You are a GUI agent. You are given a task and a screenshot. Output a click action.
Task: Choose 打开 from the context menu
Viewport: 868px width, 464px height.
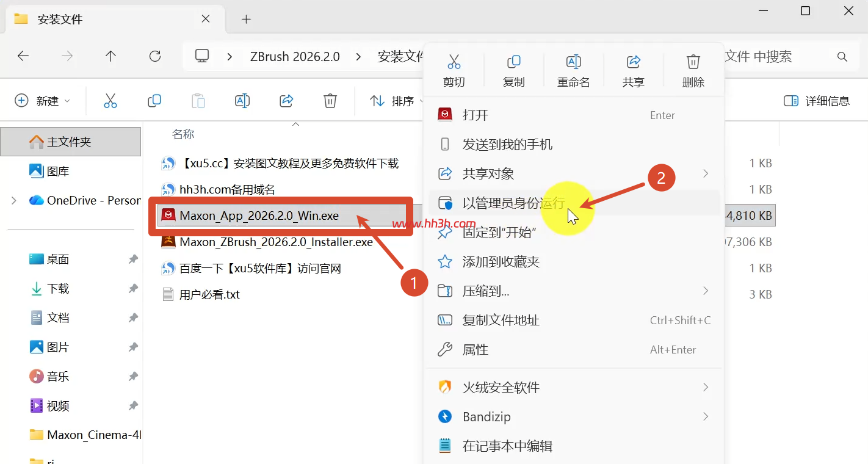[x=574, y=115]
